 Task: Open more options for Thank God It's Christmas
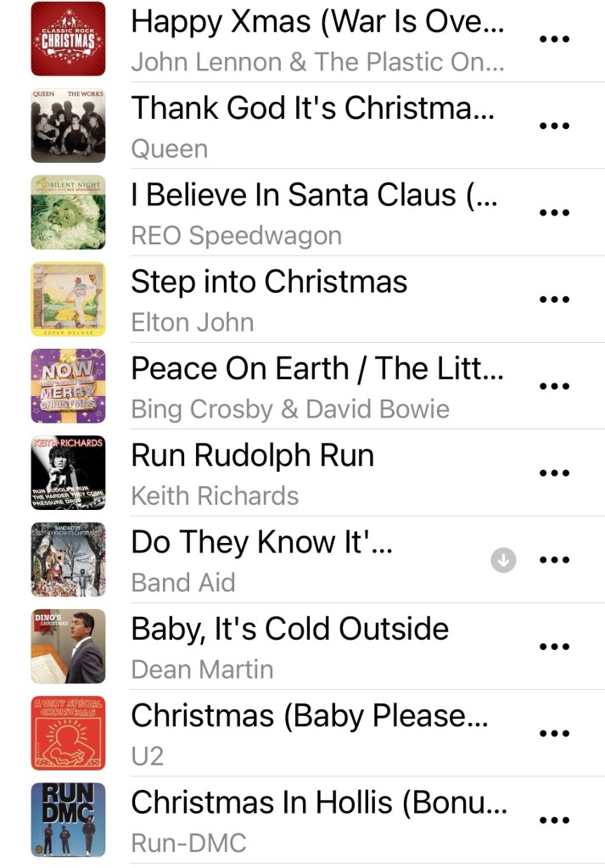(x=554, y=126)
